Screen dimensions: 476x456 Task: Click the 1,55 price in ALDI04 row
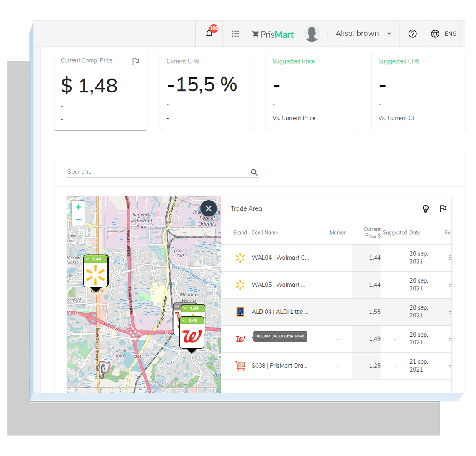click(375, 312)
